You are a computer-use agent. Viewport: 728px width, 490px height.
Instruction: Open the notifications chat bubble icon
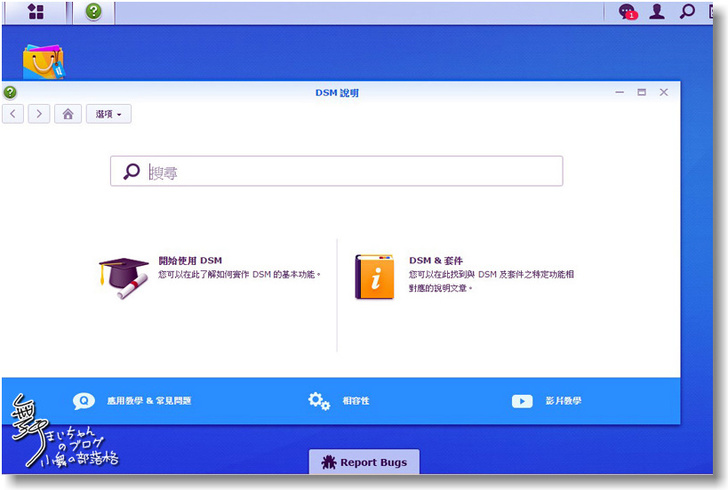(x=628, y=12)
